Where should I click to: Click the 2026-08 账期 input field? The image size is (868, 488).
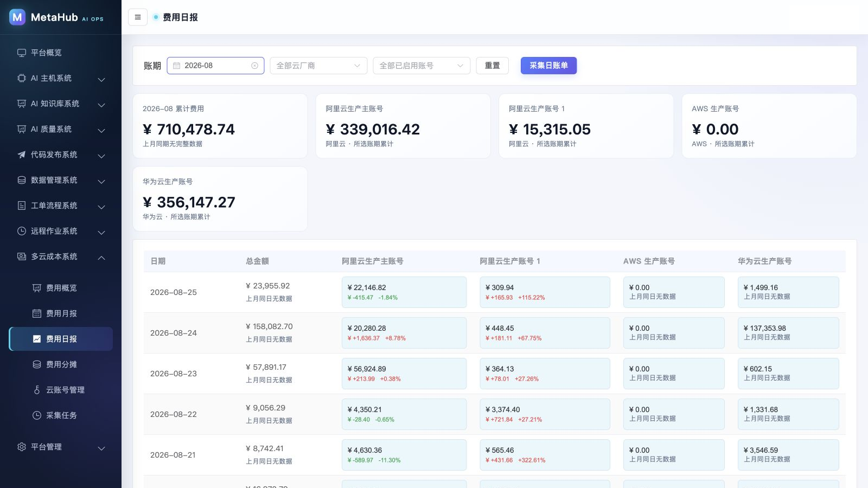pos(215,66)
